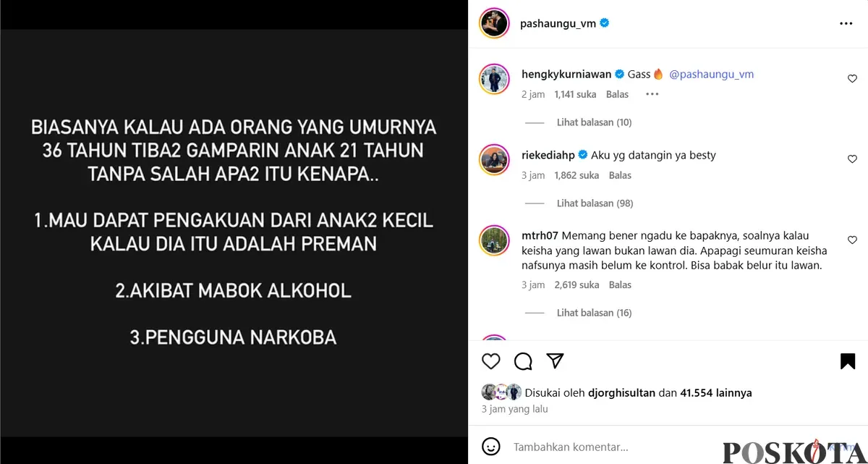Open hengkykurniawan's profile picture

point(495,79)
